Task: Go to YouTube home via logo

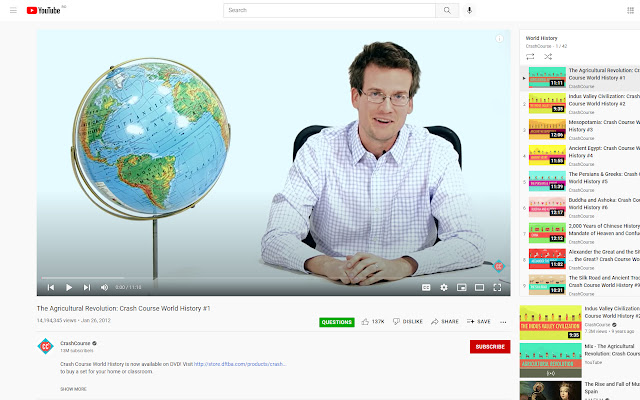Action: (44, 10)
